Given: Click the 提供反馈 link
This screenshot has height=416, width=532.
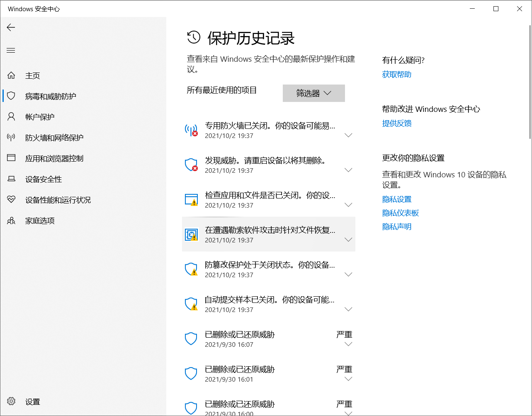Looking at the screenshot, I should [397, 123].
